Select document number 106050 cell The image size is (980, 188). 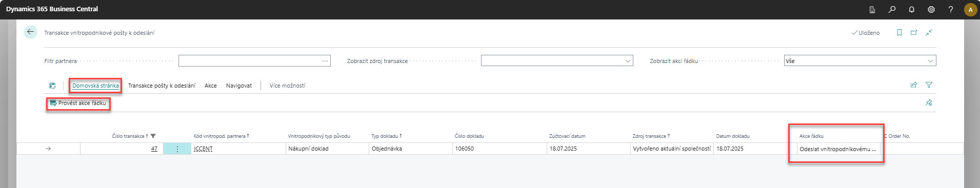click(x=499, y=149)
